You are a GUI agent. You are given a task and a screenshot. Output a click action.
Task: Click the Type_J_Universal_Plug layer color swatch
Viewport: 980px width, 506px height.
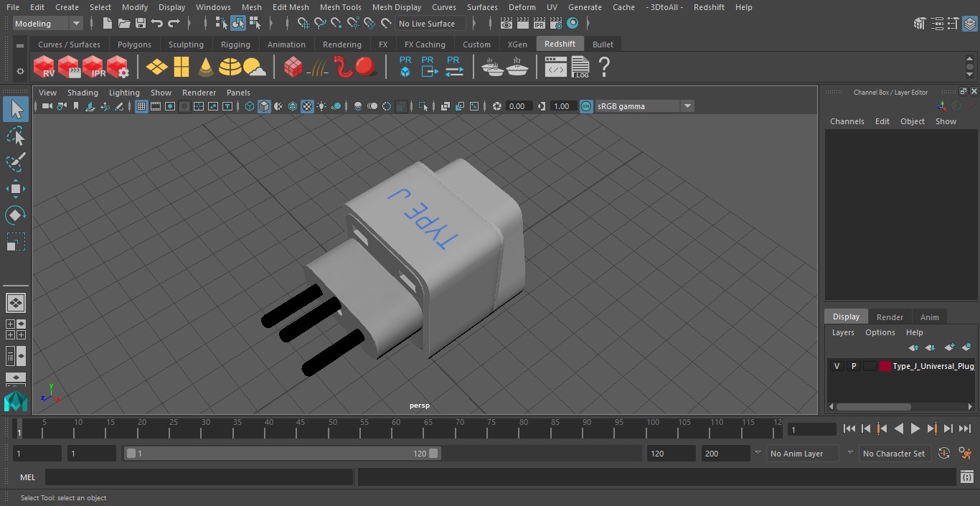tap(885, 366)
